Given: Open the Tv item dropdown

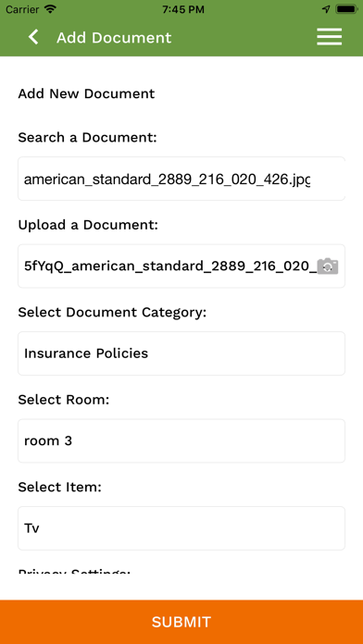Looking at the screenshot, I should 181,528.
